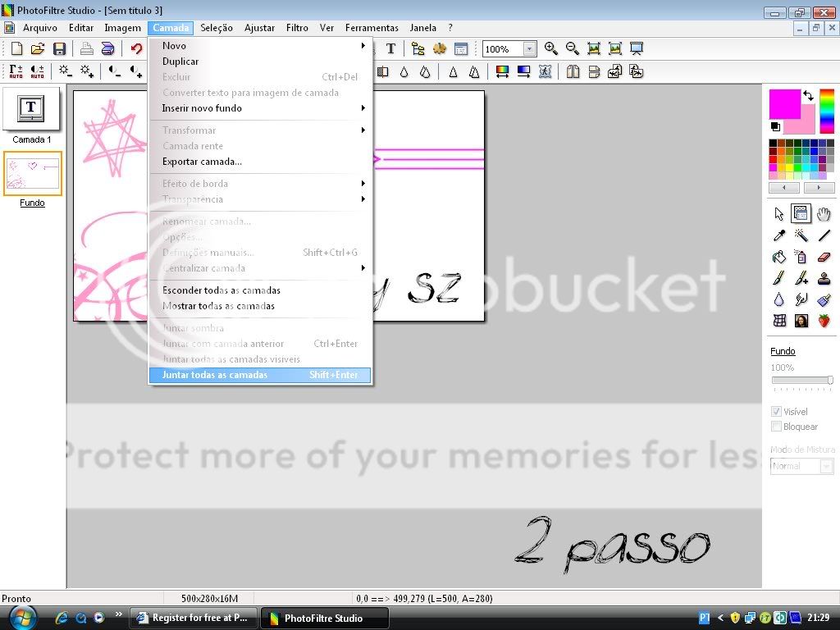Viewport: 840px width, 630px height.
Task: Open the Filtro menu
Action: click(297, 28)
